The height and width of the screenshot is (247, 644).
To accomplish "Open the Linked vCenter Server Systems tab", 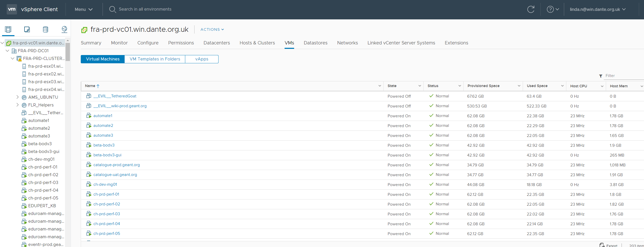I will coord(401,43).
